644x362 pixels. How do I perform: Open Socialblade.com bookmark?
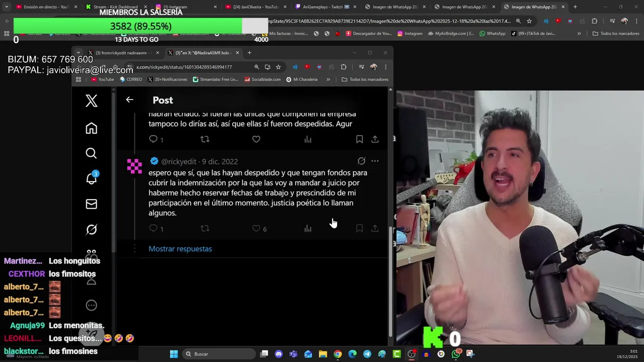[x=263, y=79]
